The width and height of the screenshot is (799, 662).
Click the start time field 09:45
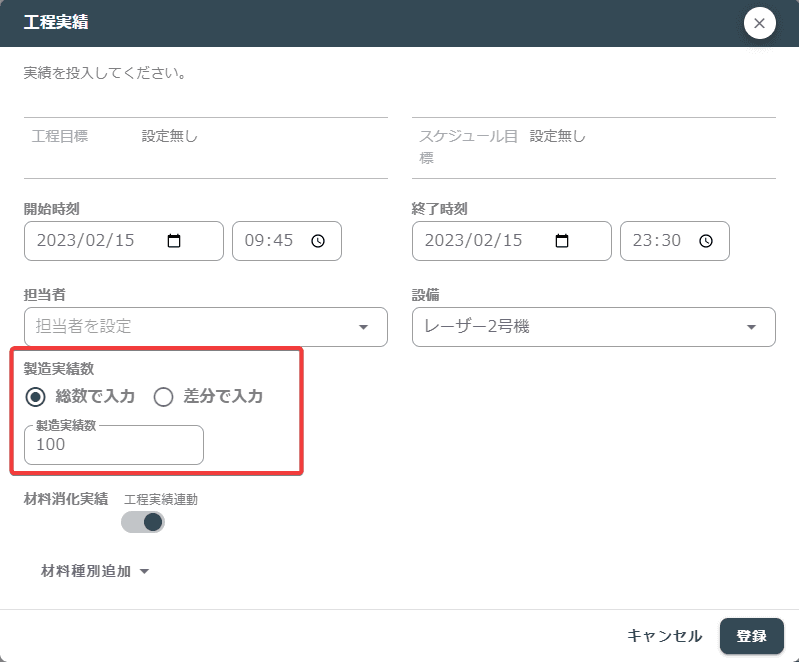coord(287,241)
